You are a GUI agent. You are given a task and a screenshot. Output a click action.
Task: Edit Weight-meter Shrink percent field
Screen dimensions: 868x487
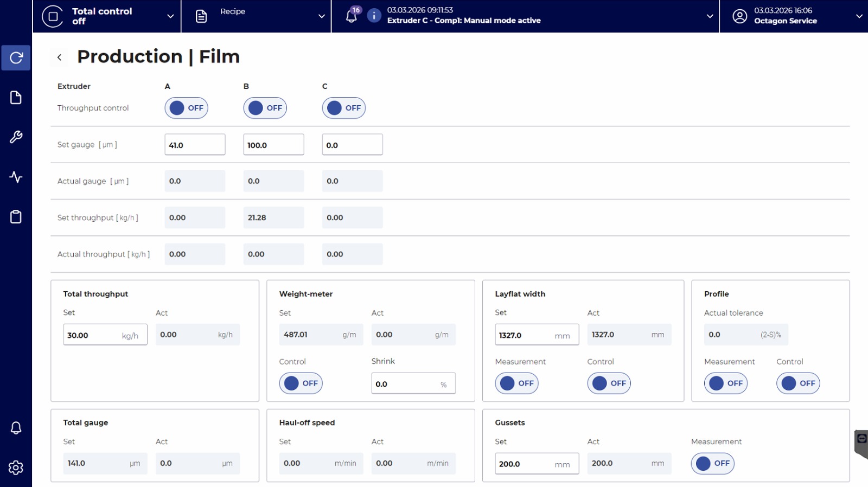tap(413, 383)
